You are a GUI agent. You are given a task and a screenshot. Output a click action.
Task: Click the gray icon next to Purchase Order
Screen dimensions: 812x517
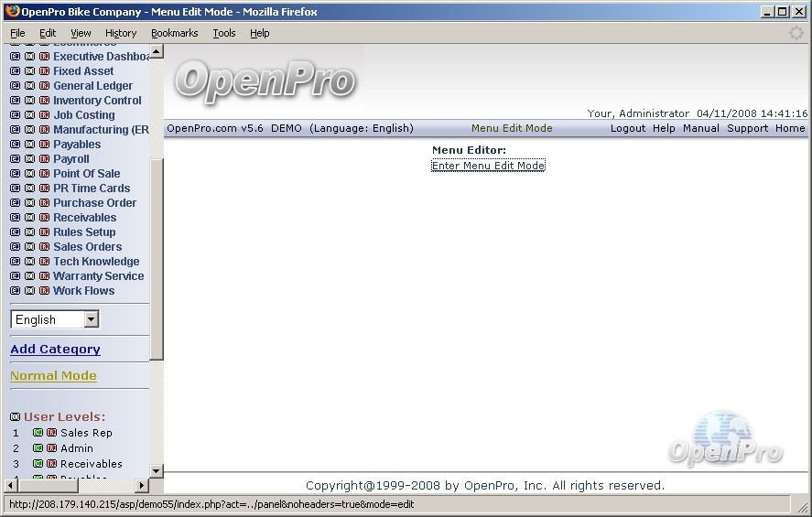pyautogui.click(x=29, y=203)
